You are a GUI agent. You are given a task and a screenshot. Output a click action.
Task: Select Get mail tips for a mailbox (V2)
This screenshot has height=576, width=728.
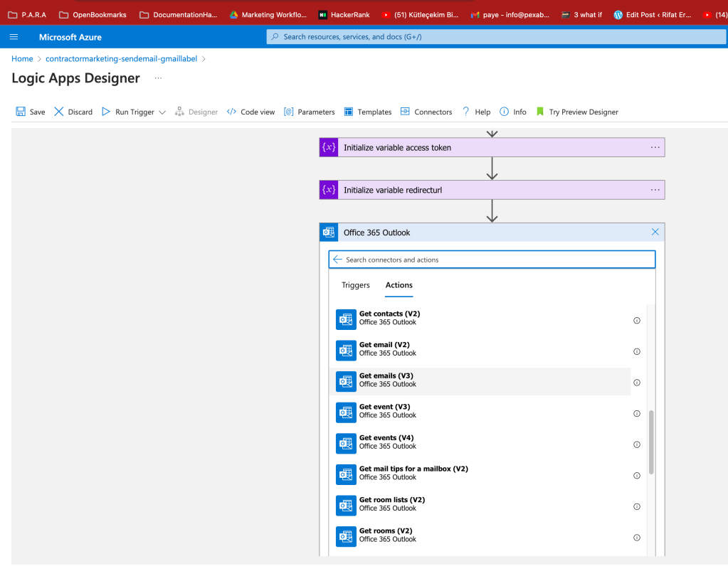(480, 475)
